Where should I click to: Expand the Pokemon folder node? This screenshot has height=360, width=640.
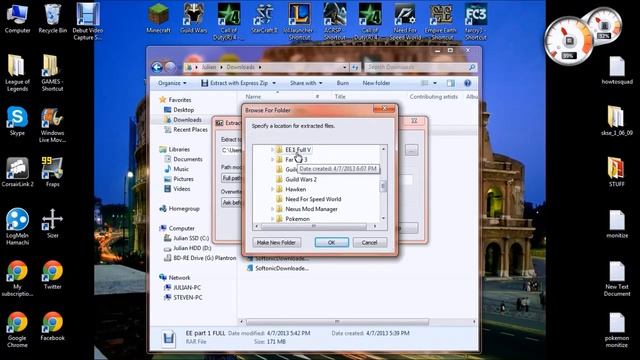tap(272, 219)
